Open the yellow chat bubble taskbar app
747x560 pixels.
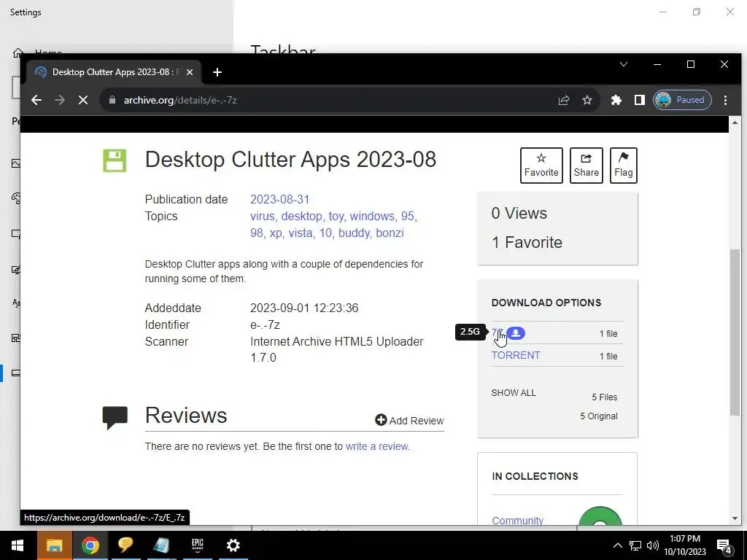coord(125,545)
